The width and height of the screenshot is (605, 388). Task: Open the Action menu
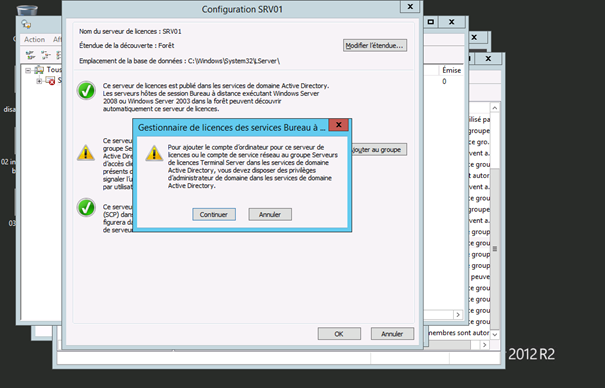coord(34,39)
